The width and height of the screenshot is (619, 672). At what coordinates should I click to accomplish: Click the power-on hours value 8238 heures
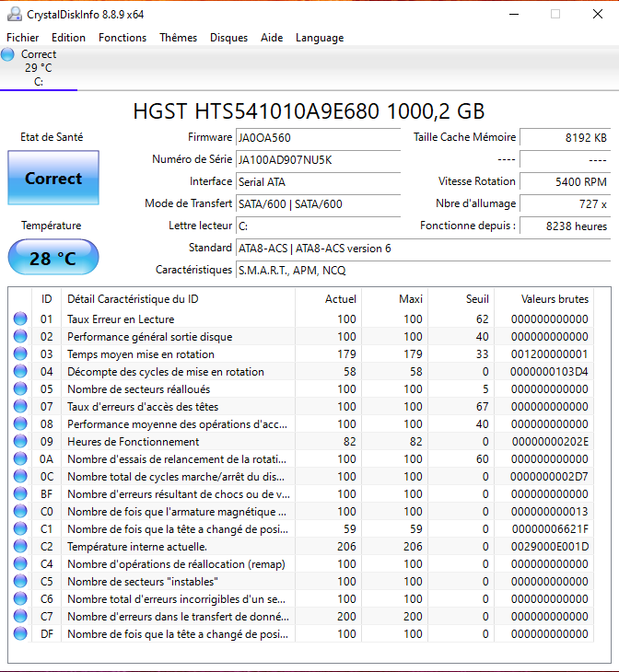point(565,226)
